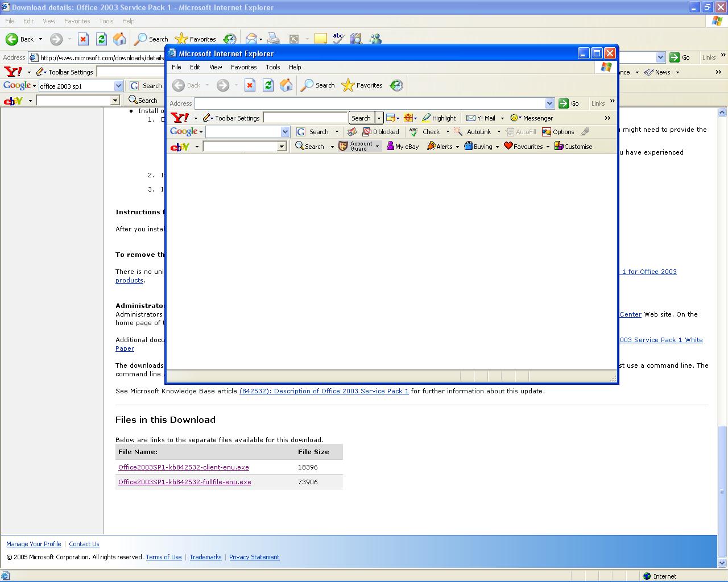Open the dropdown arrow beside the Yahoo Search button
Viewport: 728px width, 582px height.
coord(379,118)
